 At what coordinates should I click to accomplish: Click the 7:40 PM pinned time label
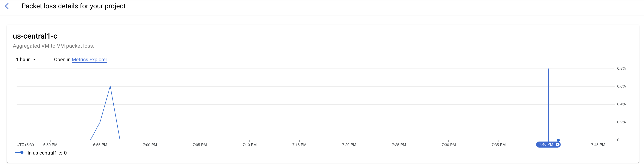pos(546,145)
